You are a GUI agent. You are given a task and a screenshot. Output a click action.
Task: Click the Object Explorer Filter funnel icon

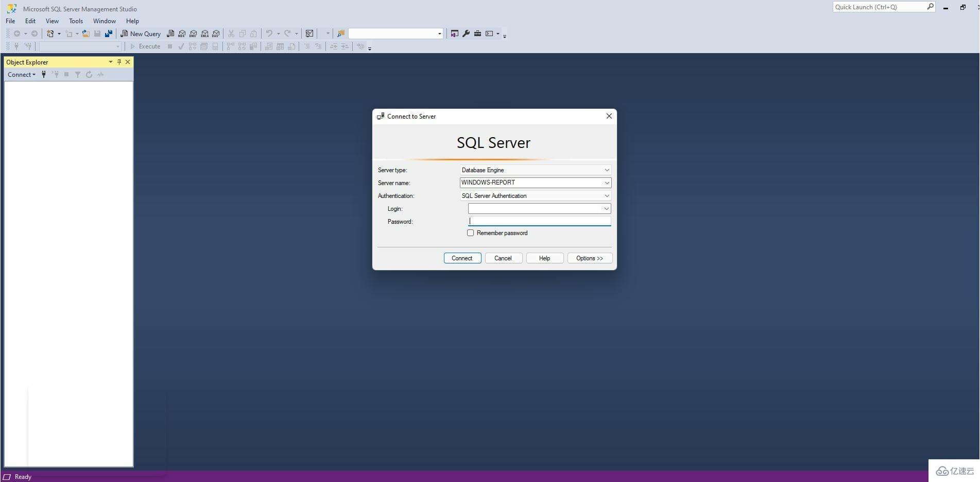(78, 74)
